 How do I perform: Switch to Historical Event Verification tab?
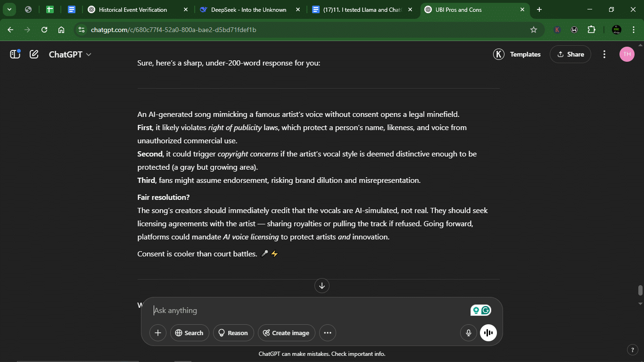[x=133, y=9]
